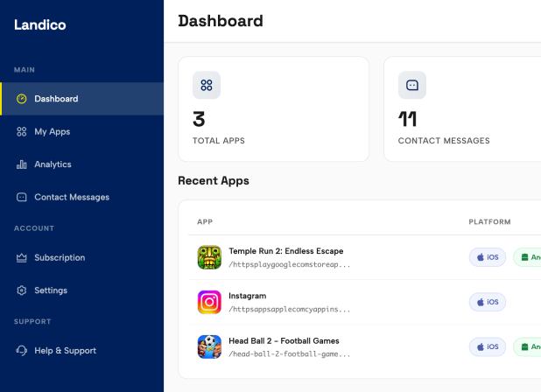This screenshot has width=541, height=392.
Task: Click the iOS badge for Head Ball 2
Action: pyautogui.click(x=488, y=346)
